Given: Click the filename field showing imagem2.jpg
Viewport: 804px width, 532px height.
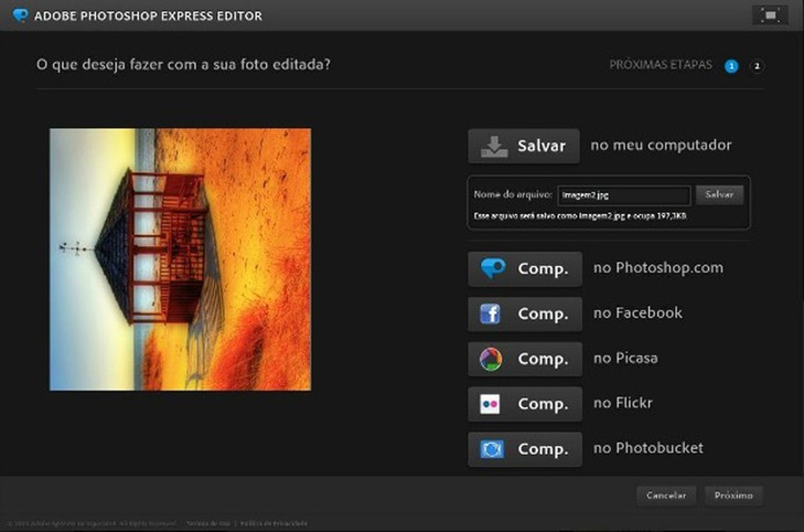Looking at the screenshot, I should 624,195.
